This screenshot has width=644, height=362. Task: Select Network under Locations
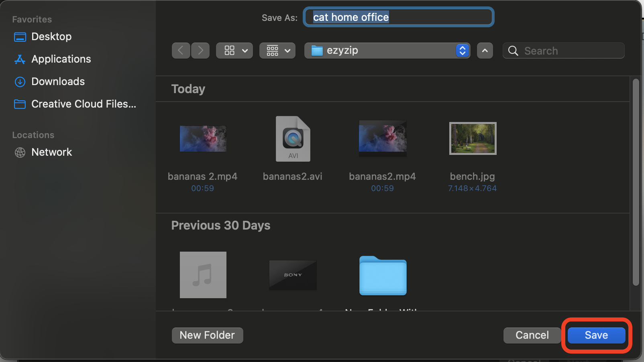(51, 152)
